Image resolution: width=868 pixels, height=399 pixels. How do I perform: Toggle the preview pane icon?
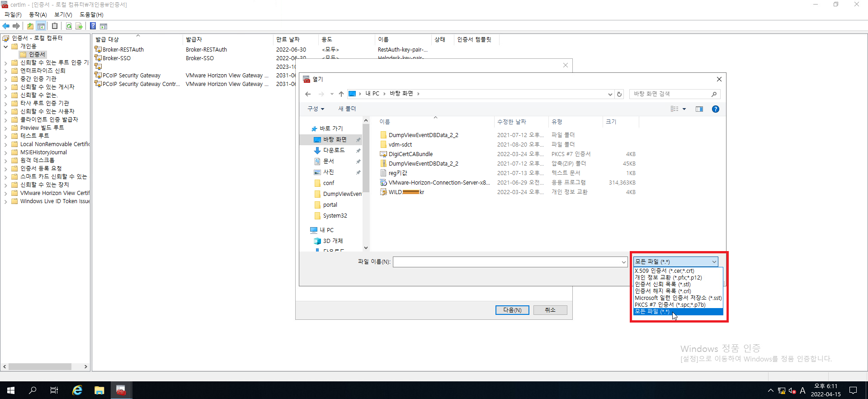coord(699,109)
